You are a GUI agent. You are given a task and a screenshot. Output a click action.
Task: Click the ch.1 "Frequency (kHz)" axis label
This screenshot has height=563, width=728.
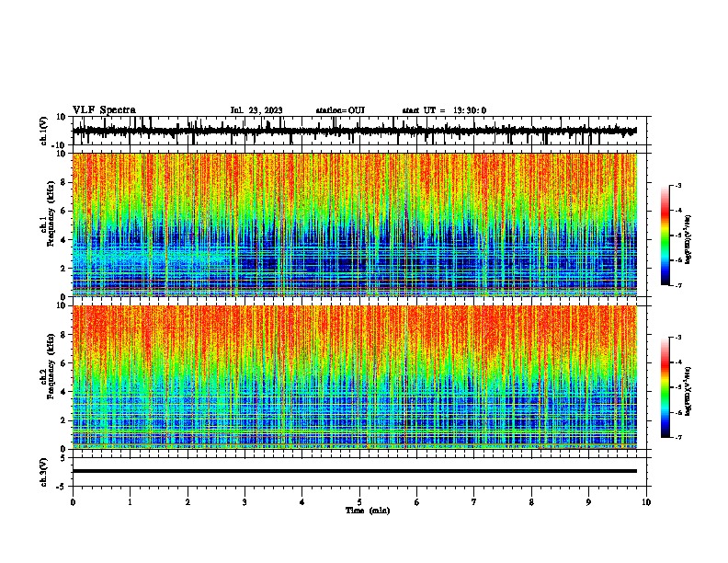(x=51, y=214)
